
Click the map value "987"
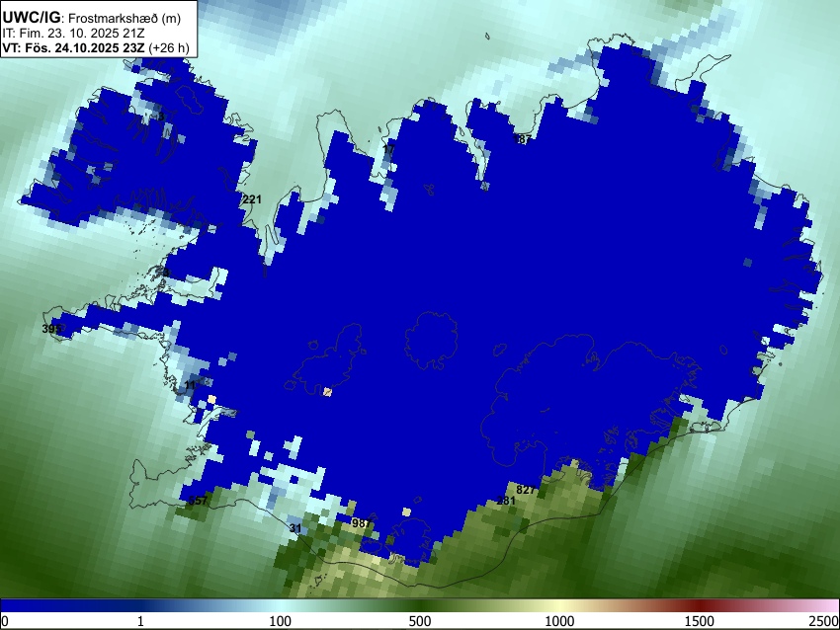361,523
